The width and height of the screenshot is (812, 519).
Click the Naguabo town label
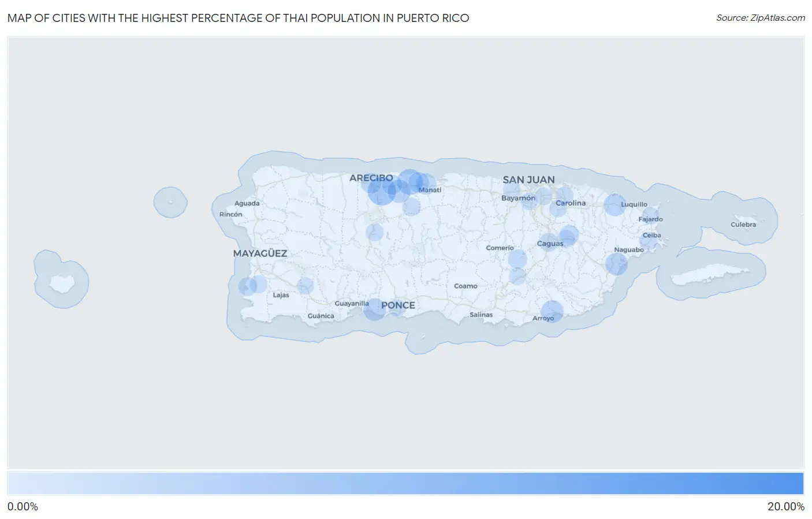[x=629, y=250]
